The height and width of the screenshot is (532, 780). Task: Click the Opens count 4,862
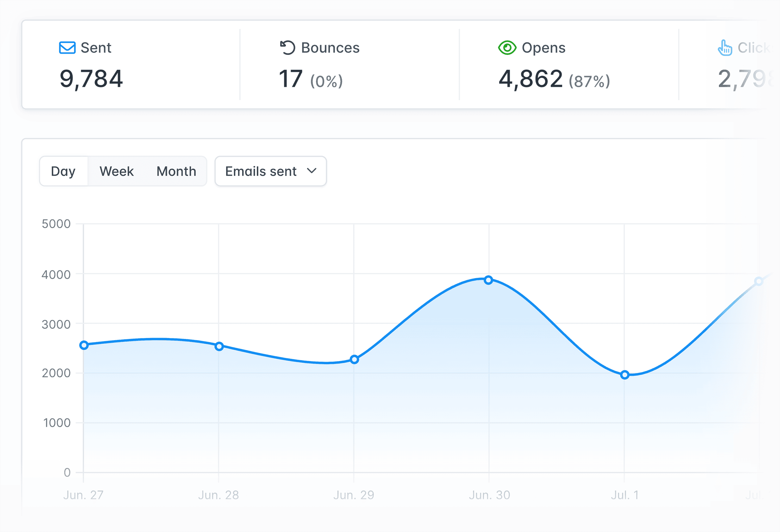pos(530,79)
